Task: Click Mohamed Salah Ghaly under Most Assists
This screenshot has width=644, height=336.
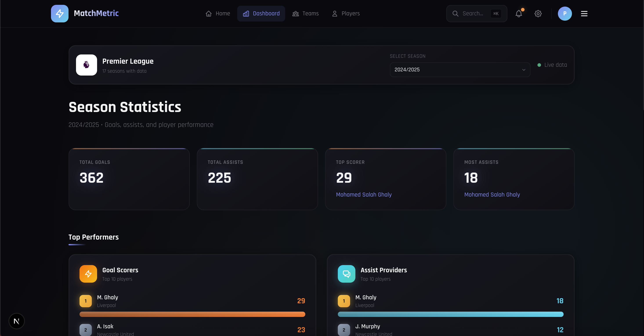Action: point(492,195)
